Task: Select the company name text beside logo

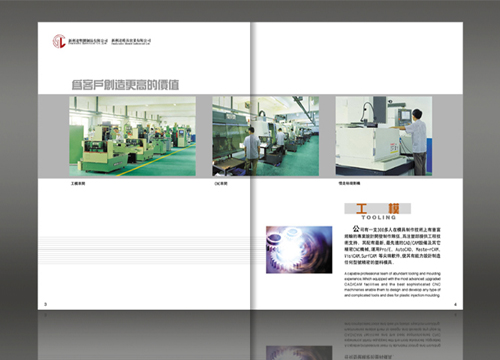Action: [x=110, y=41]
